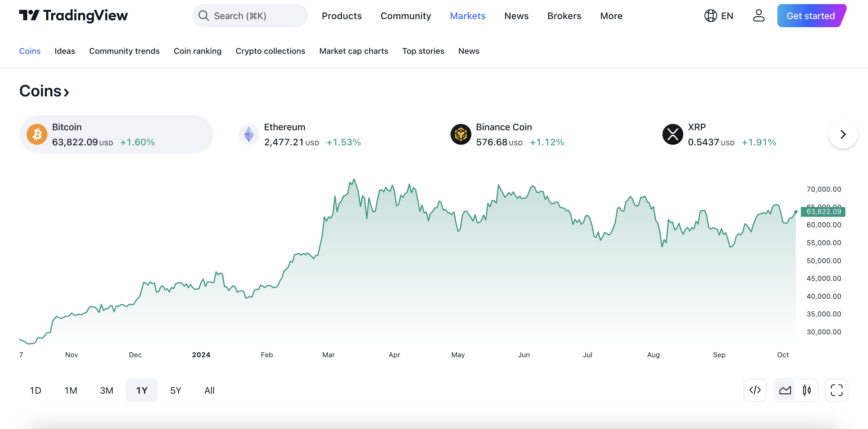This screenshot has height=429, width=868.
Task: Select the Bitcoin coin card
Action: pos(116,135)
